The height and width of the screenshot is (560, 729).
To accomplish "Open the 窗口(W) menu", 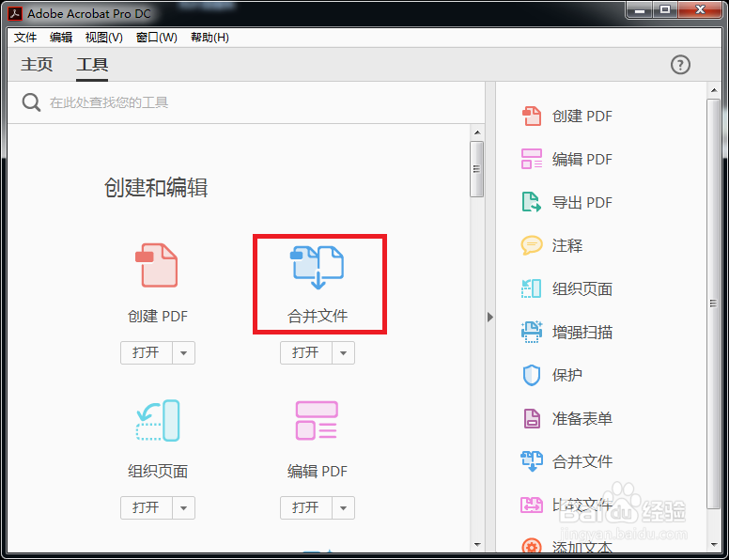I will [x=156, y=38].
